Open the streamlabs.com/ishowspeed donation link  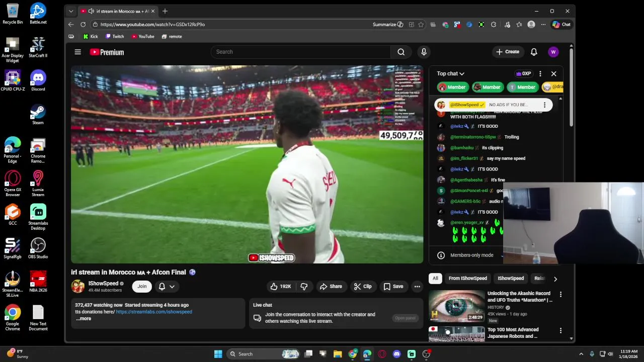pos(154,312)
